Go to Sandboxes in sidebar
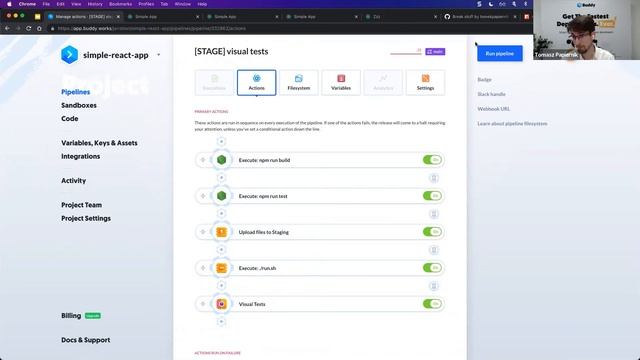Viewport: 640px width, 360px height. click(x=79, y=105)
